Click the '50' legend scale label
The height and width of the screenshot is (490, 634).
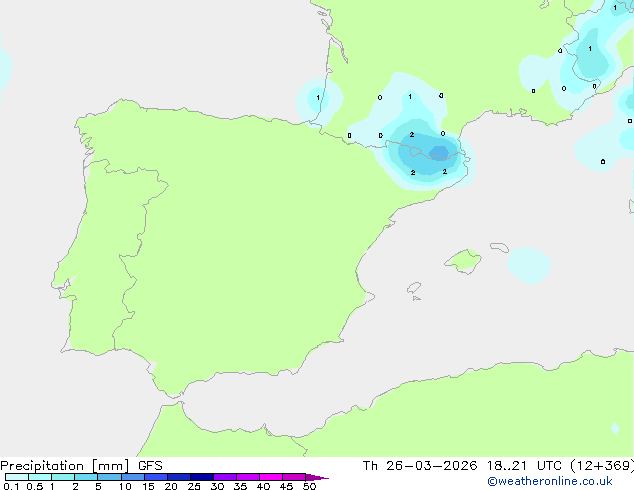309,486
